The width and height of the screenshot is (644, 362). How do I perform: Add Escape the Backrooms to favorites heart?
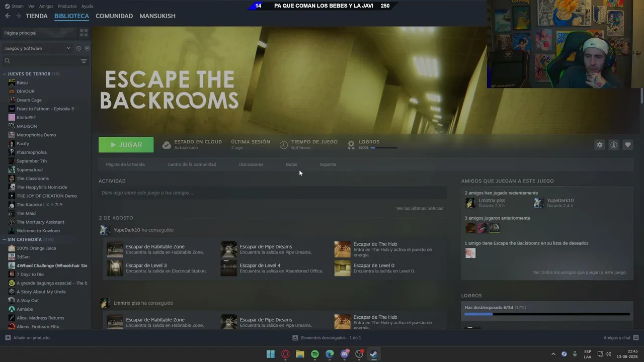click(x=627, y=145)
